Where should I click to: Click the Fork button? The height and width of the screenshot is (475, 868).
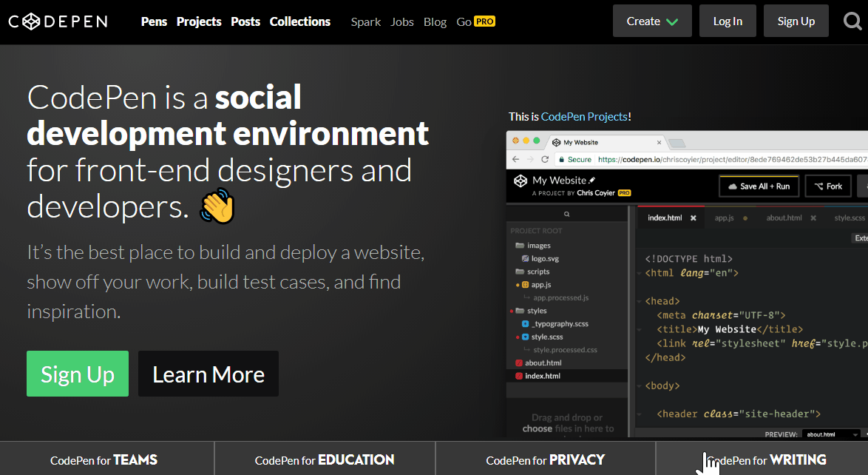[x=827, y=186]
